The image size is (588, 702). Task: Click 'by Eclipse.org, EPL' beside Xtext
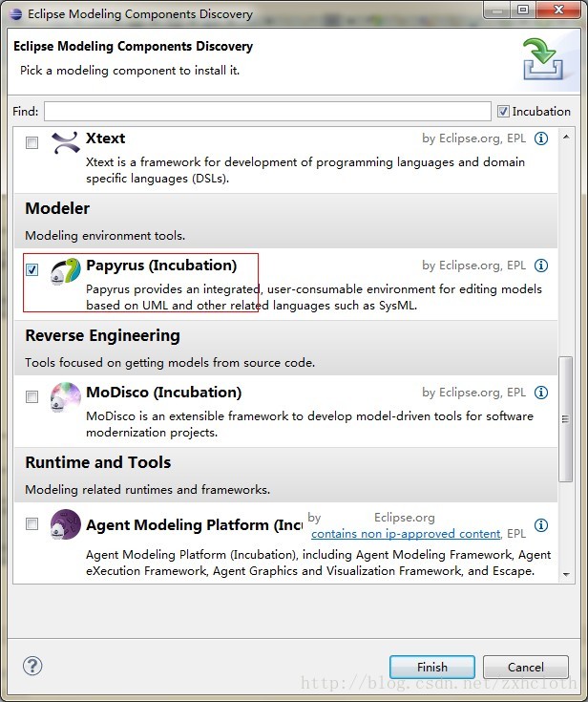pos(473,138)
